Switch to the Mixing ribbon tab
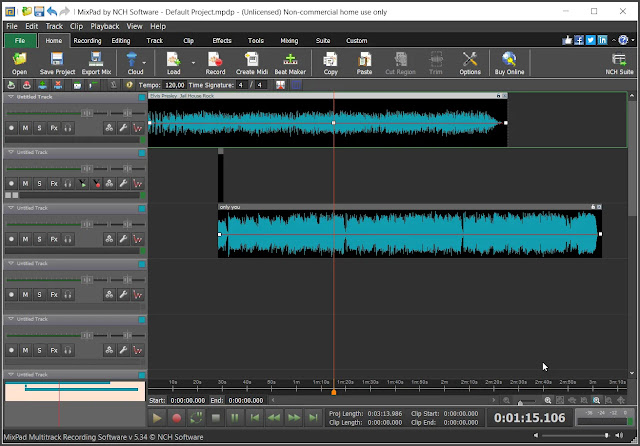This screenshot has width=640, height=446. pos(289,40)
